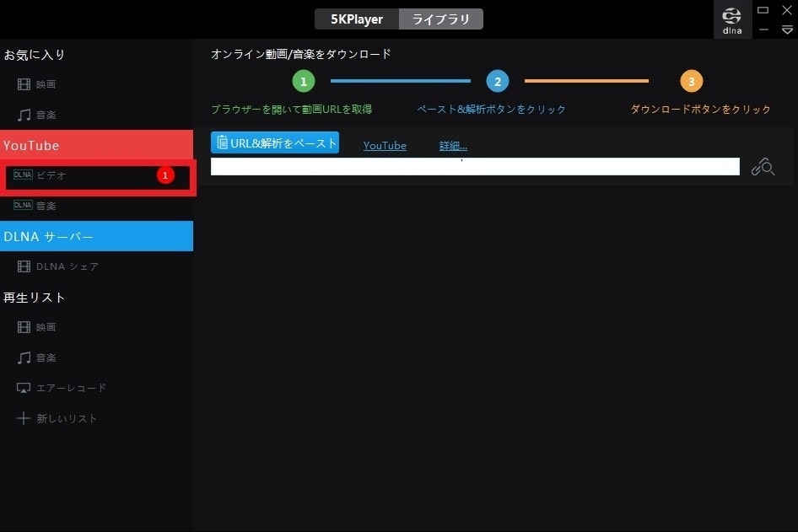Click the music note icon in 再生リスト

(x=24, y=357)
